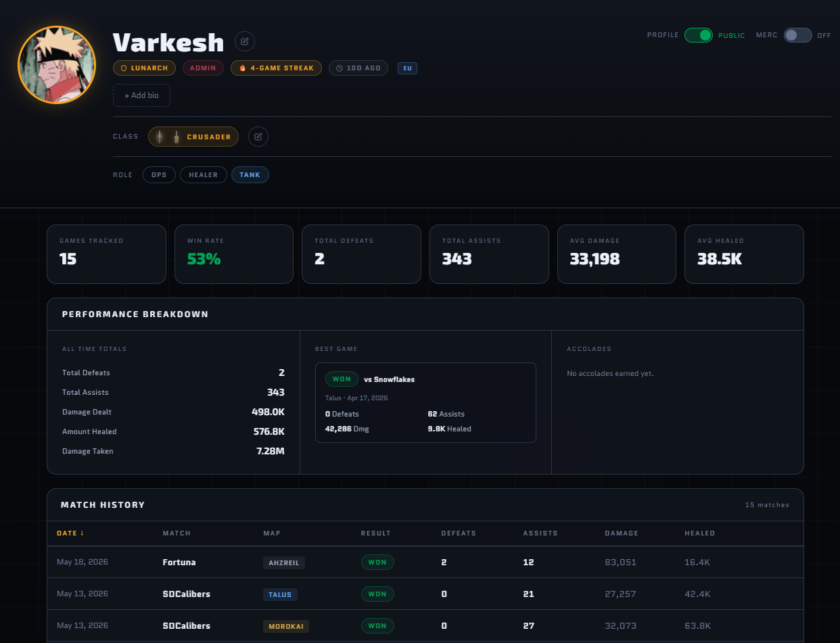Click the 'Talus · Apr 17, 2026' text
The height and width of the screenshot is (643, 840).
356,398
